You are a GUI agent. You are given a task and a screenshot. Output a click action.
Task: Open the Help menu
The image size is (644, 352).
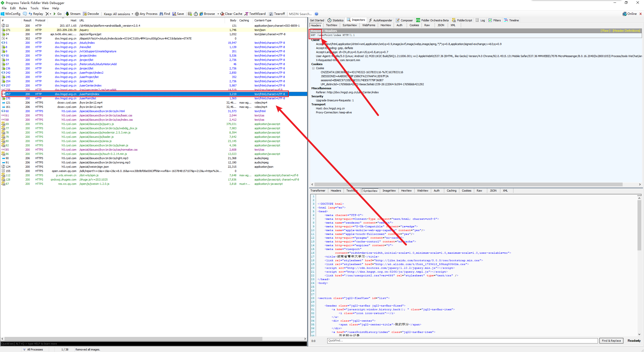(x=56, y=8)
